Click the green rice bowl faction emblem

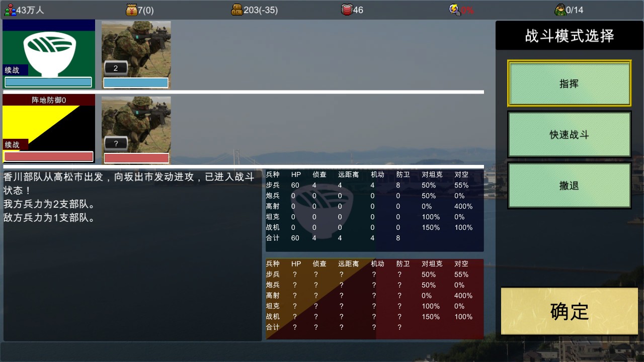point(49,50)
